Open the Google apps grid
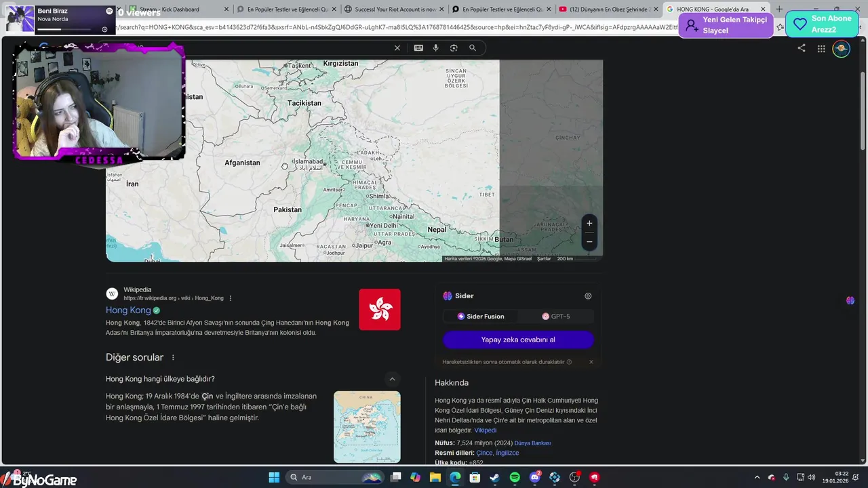The height and width of the screenshot is (488, 868). [821, 49]
